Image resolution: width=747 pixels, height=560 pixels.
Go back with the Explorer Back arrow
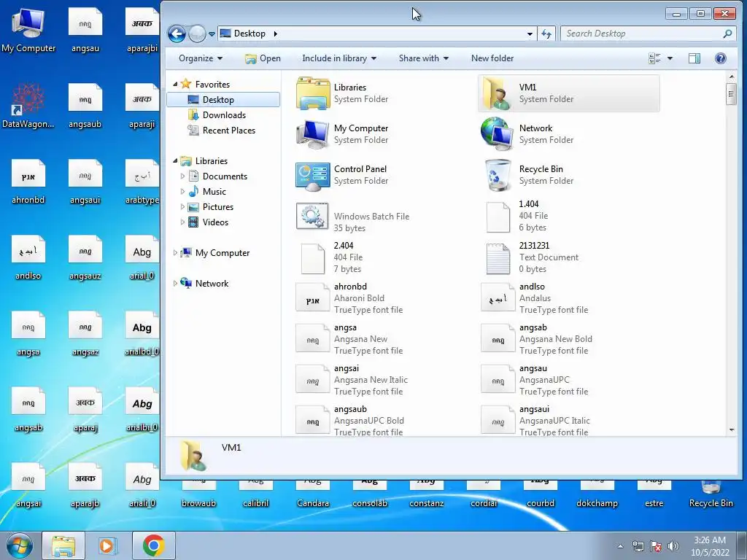click(x=177, y=34)
